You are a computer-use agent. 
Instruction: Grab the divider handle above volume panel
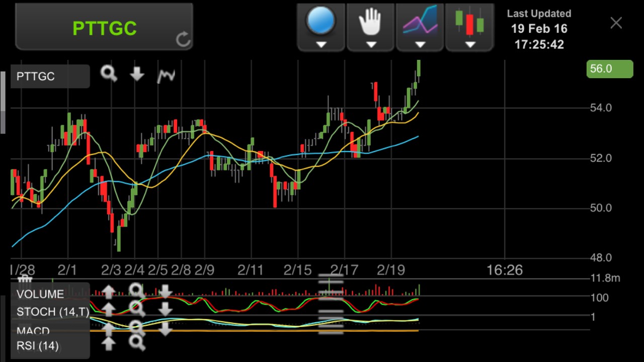pyautogui.click(x=331, y=278)
